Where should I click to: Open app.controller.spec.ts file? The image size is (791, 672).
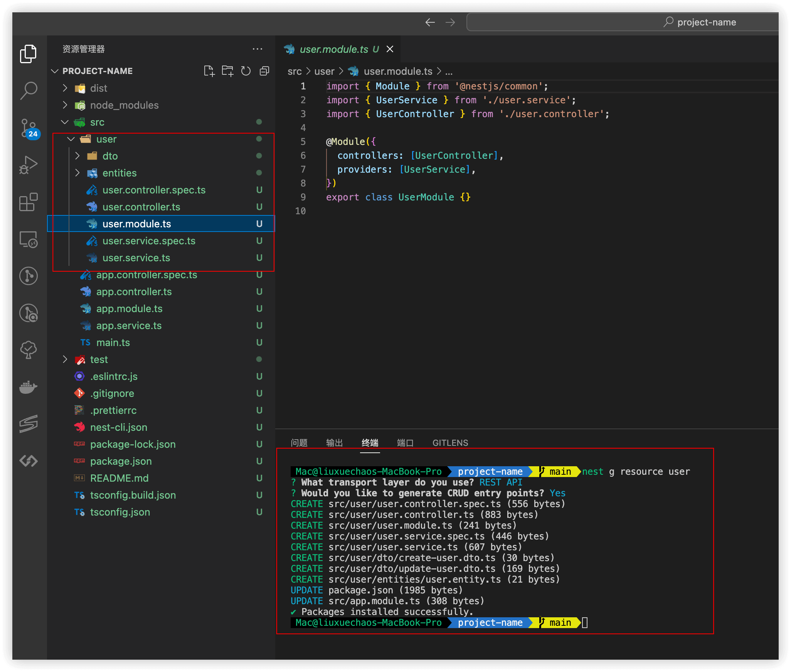[x=161, y=275]
